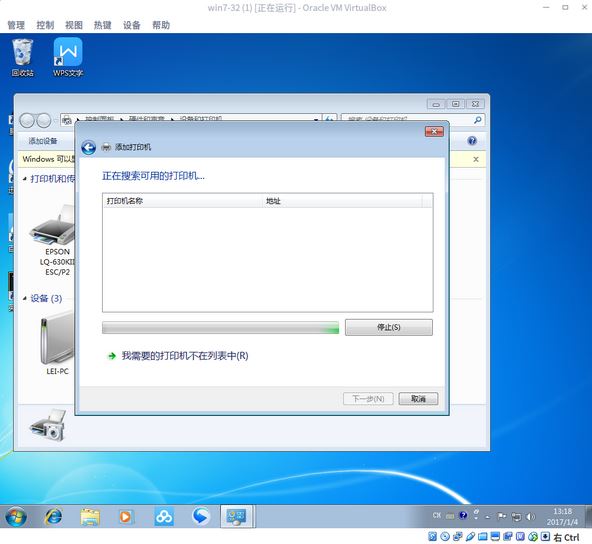Dismiss the yellow Windows info bar
The width and height of the screenshot is (592, 544).
476,159
